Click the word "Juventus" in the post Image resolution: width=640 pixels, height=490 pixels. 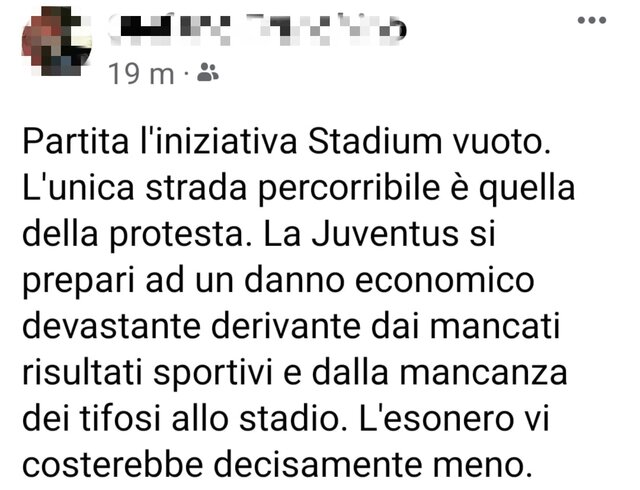pyautogui.click(x=385, y=235)
